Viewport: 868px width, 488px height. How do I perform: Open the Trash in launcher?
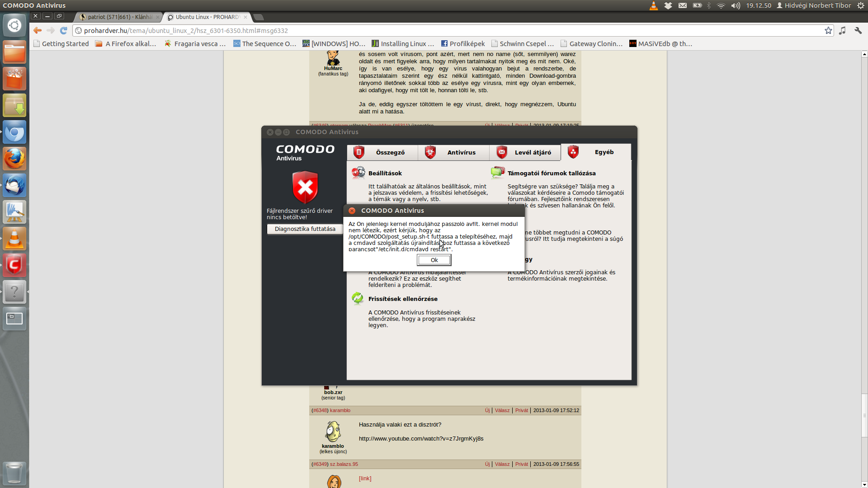click(14, 473)
